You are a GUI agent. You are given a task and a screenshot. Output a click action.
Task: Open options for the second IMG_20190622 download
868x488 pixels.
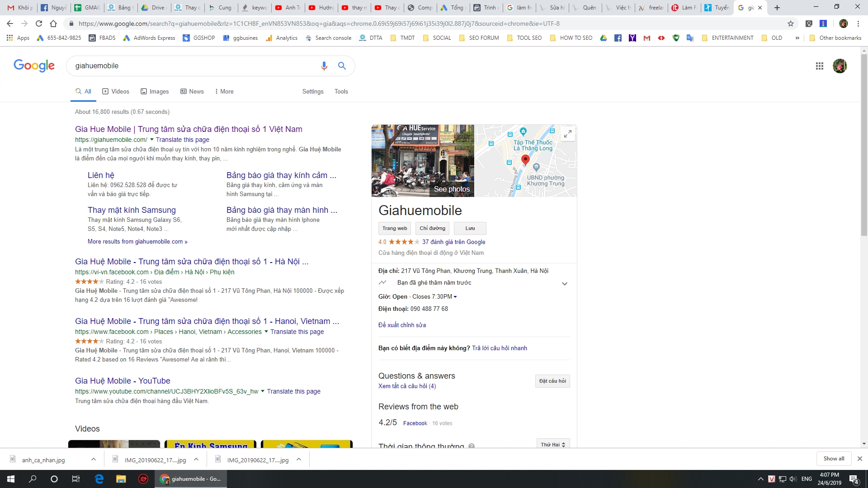coord(196,460)
